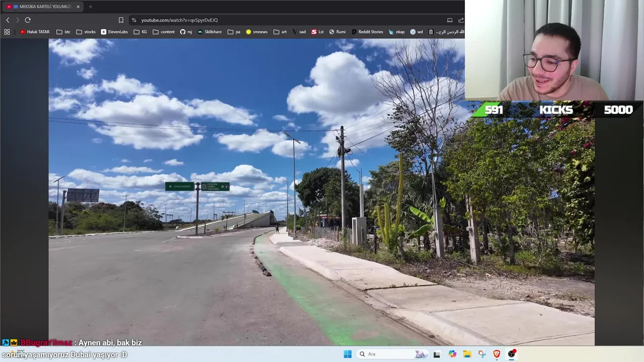Viewport: 644px width, 362px height.
Task: Launch Copilot from the taskbar
Action: [x=452, y=354]
